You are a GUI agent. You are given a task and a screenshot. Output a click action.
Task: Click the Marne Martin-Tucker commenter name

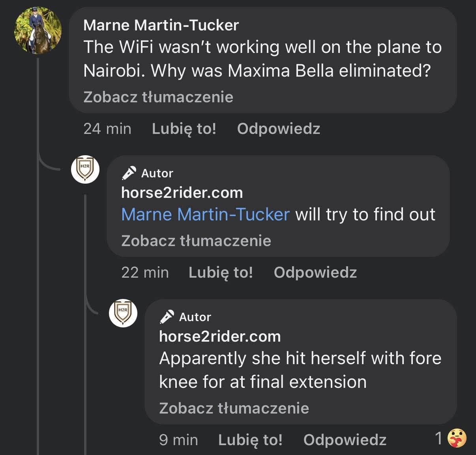click(x=161, y=25)
